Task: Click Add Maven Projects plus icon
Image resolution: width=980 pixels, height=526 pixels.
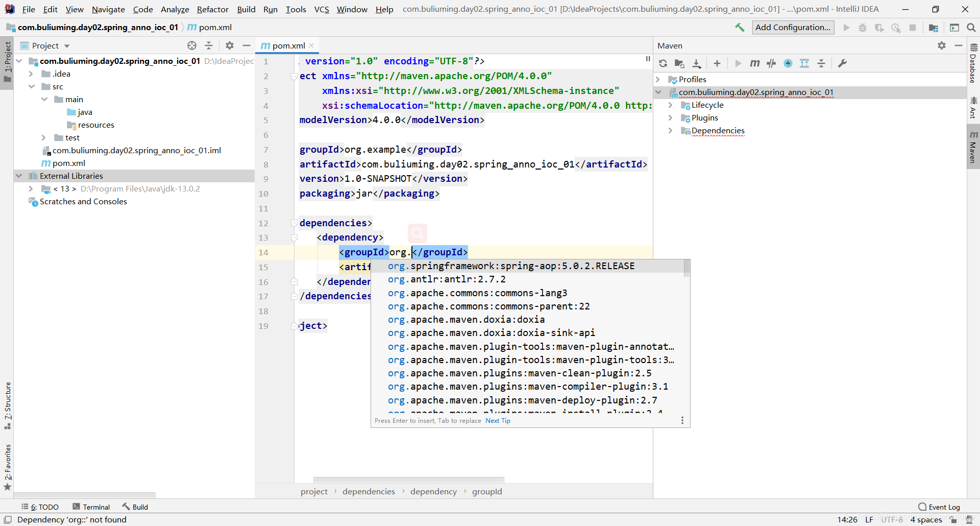Action: pos(717,63)
